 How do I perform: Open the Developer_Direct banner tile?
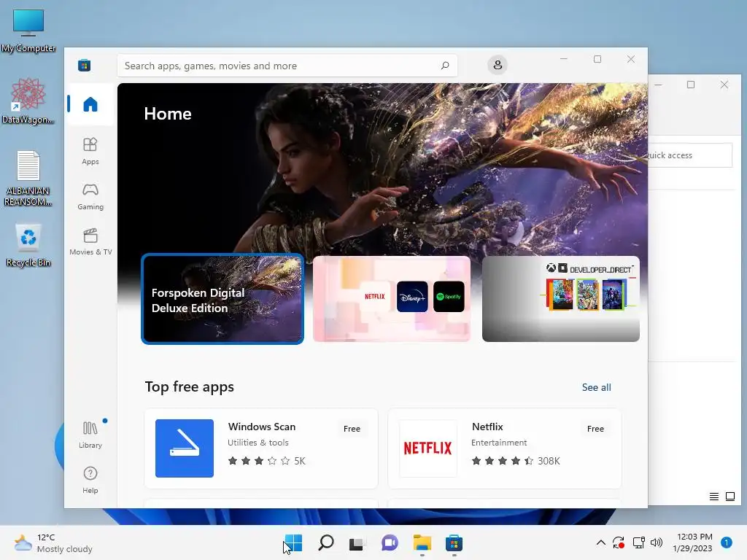(561, 298)
